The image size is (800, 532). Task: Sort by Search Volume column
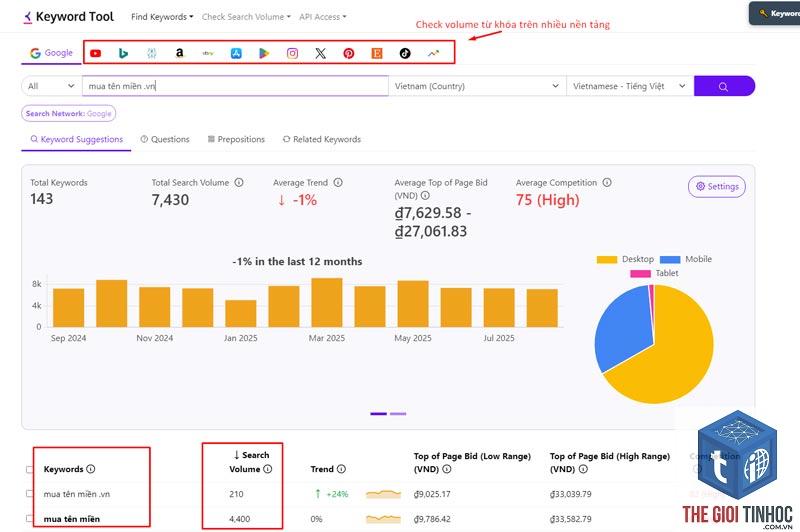(x=251, y=462)
